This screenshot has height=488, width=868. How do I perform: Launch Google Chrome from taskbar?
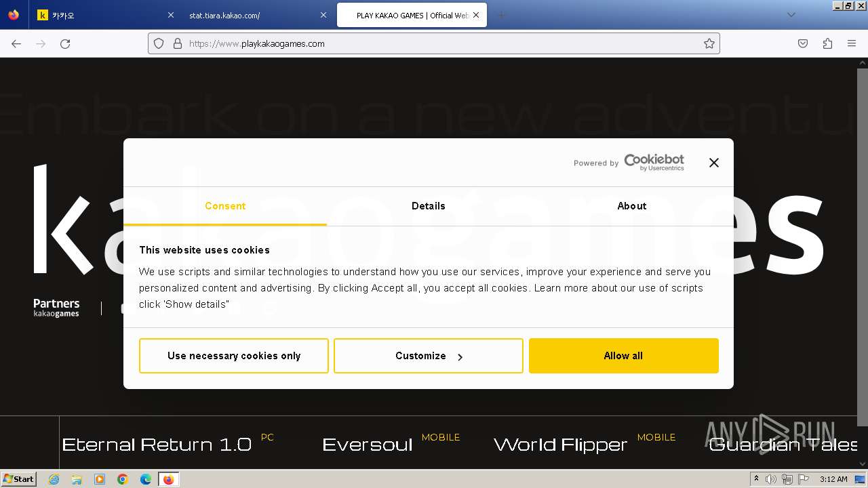pyautogui.click(x=123, y=479)
